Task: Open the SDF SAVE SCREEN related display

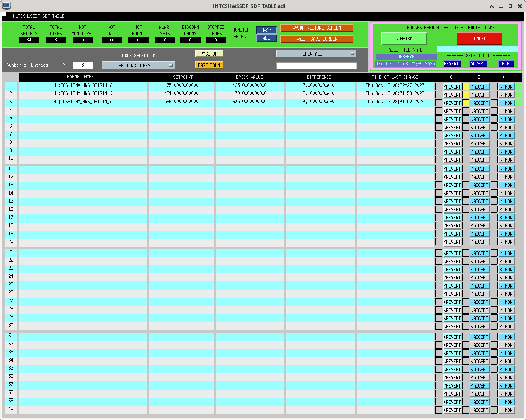Action: 316,39
